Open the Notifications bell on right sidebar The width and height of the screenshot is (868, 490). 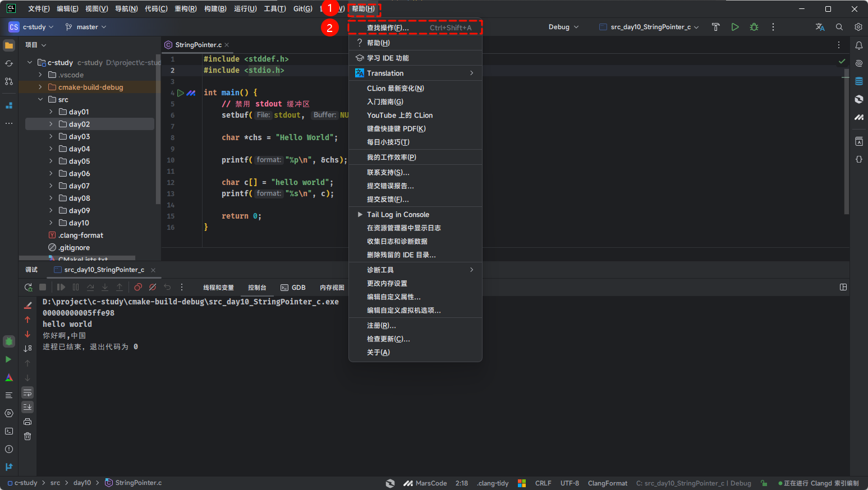coord(858,45)
